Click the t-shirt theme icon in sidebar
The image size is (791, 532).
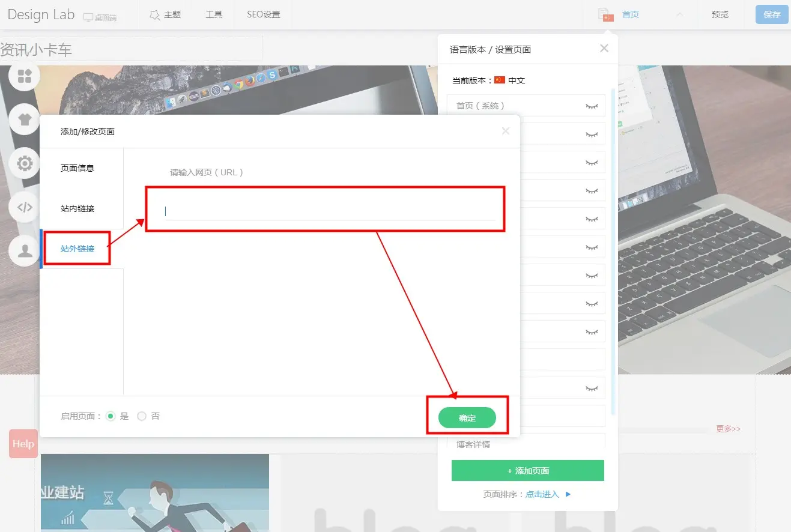[x=25, y=119]
